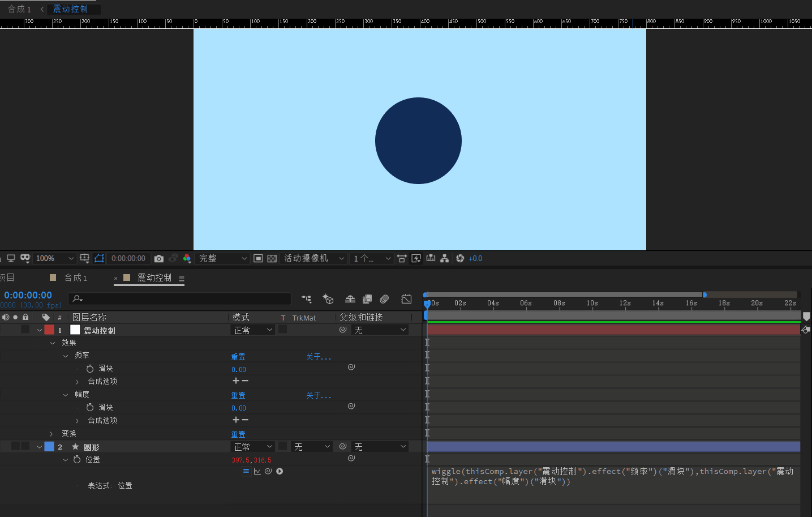Click 关于... for the 频率 effect

click(x=319, y=357)
